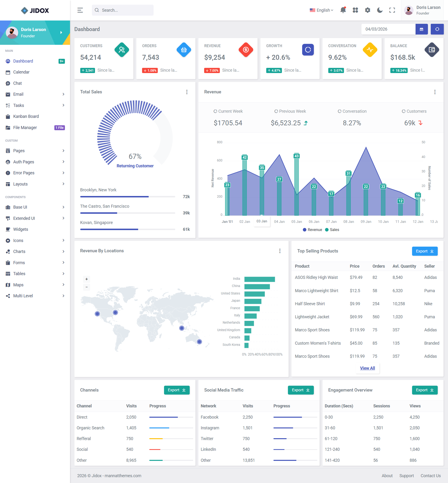Screen dimensions: 448x483
Task: Open Calendar from the sidebar
Action: pyautogui.click(x=21, y=72)
